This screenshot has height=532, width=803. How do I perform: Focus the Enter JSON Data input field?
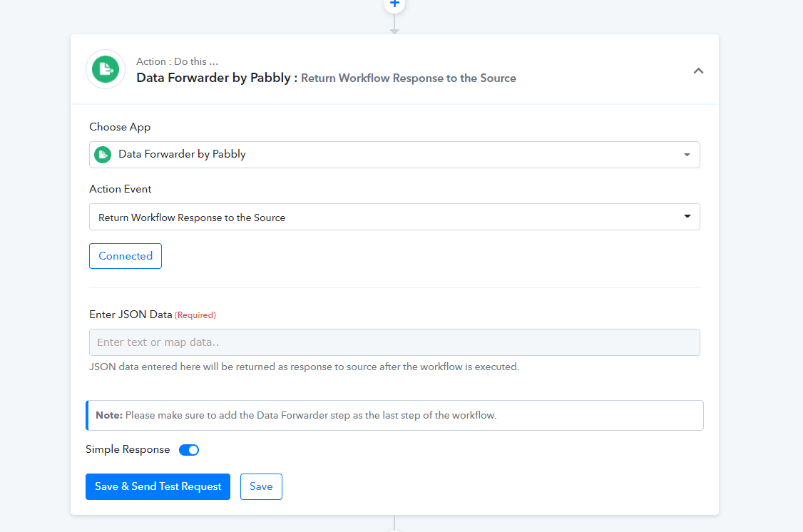click(x=394, y=342)
